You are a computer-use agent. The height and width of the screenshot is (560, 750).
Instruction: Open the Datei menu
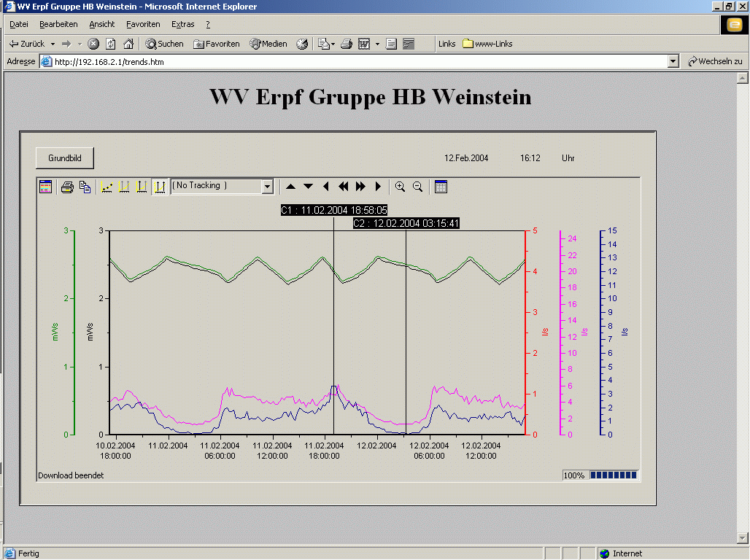pos(18,24)
